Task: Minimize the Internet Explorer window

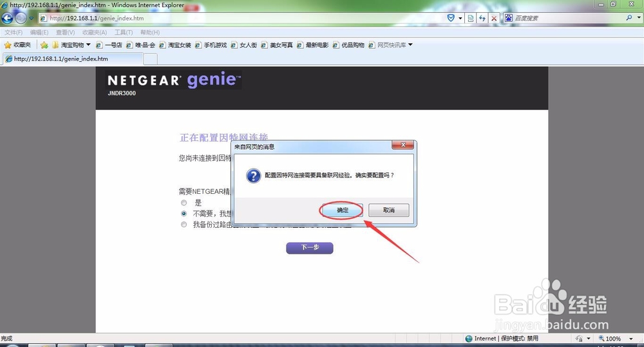Action: pos(601,4)
